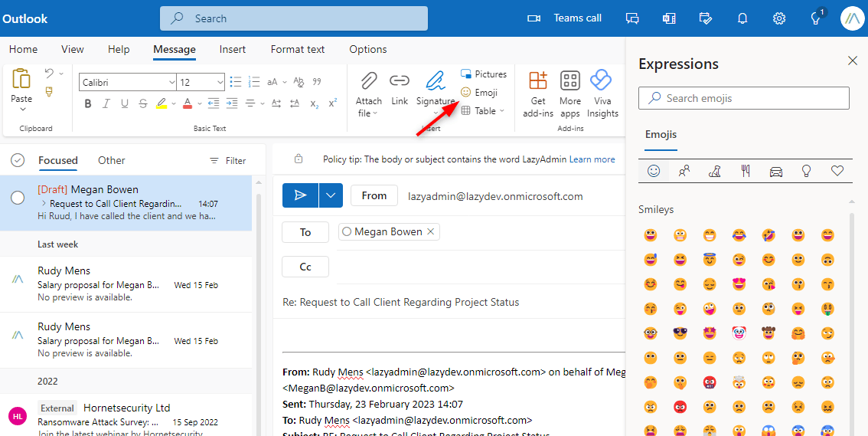Apply the red font color
The image size is (868, 436).
pyautogui.click(x=187, y=103)
